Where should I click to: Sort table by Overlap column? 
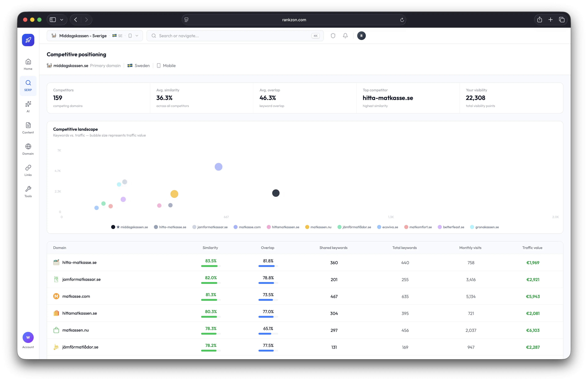[x=268, y=248]
